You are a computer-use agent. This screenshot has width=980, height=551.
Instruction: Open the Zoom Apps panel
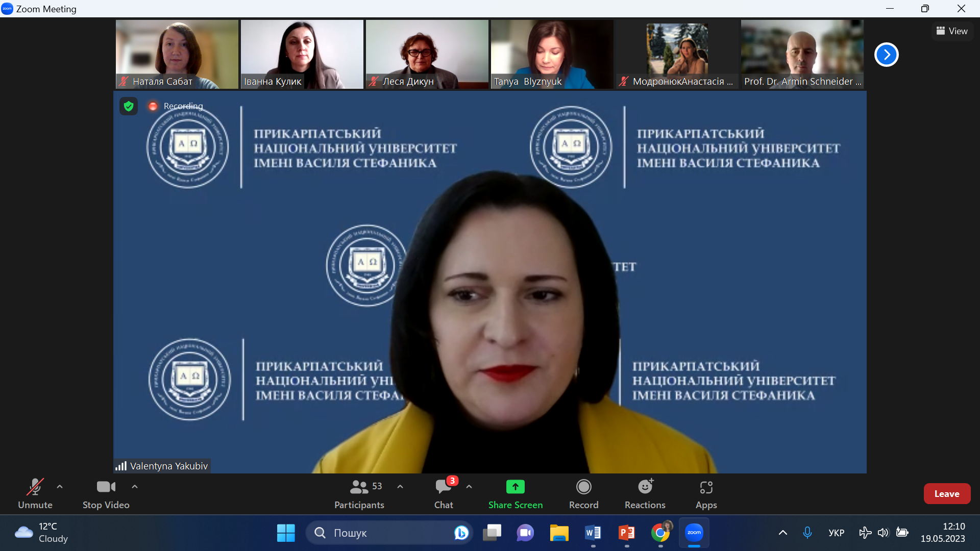point(706,493)
